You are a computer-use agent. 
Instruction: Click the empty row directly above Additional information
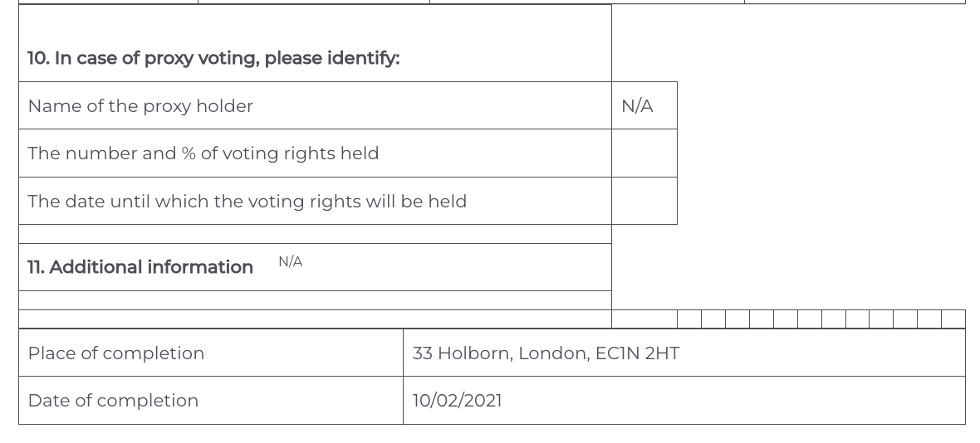click(315, 234)
